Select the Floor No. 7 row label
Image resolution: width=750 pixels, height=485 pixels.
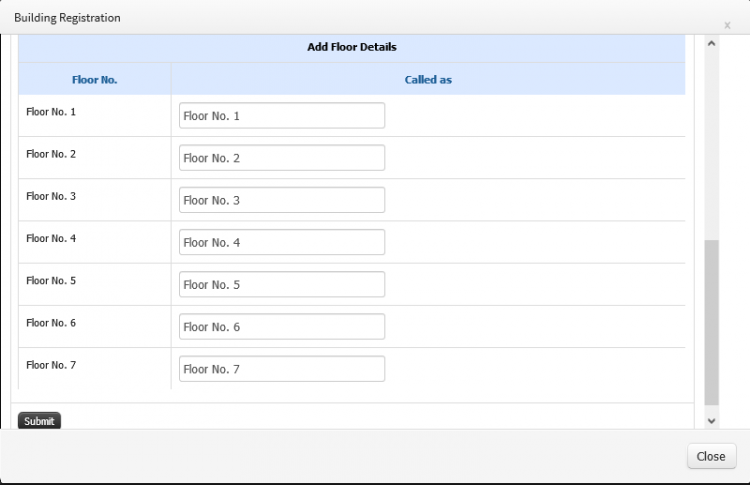pos(51,365)
